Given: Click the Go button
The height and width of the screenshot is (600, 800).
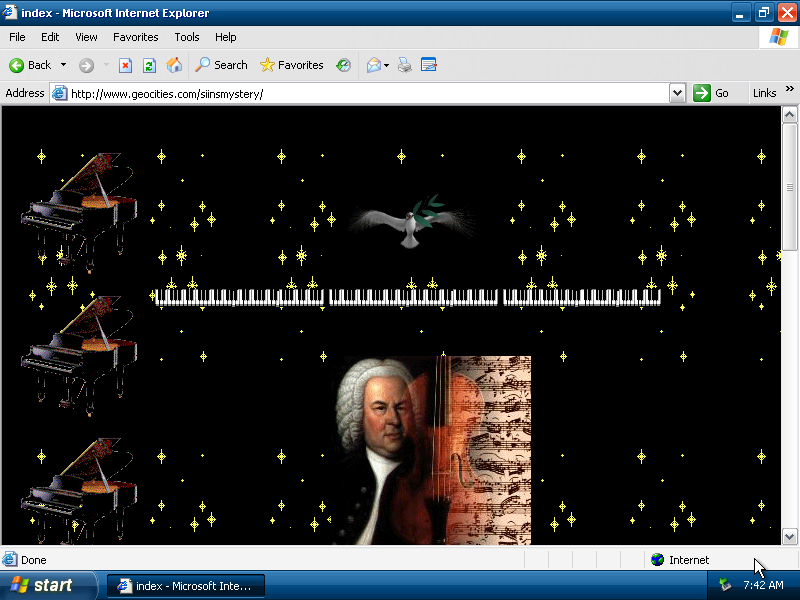Looking at the screenshot, I should (711, 93).
